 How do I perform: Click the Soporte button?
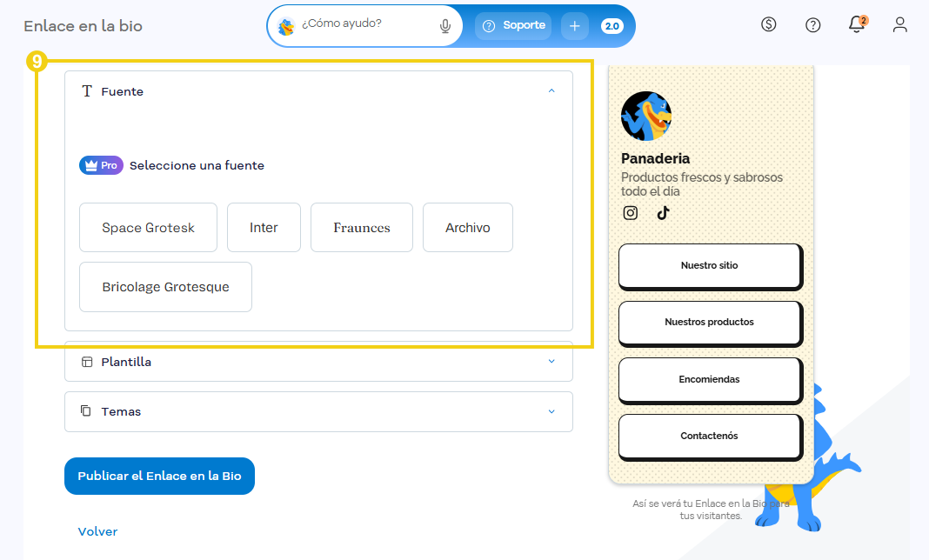pyautogui.click(x=514, y=25)
